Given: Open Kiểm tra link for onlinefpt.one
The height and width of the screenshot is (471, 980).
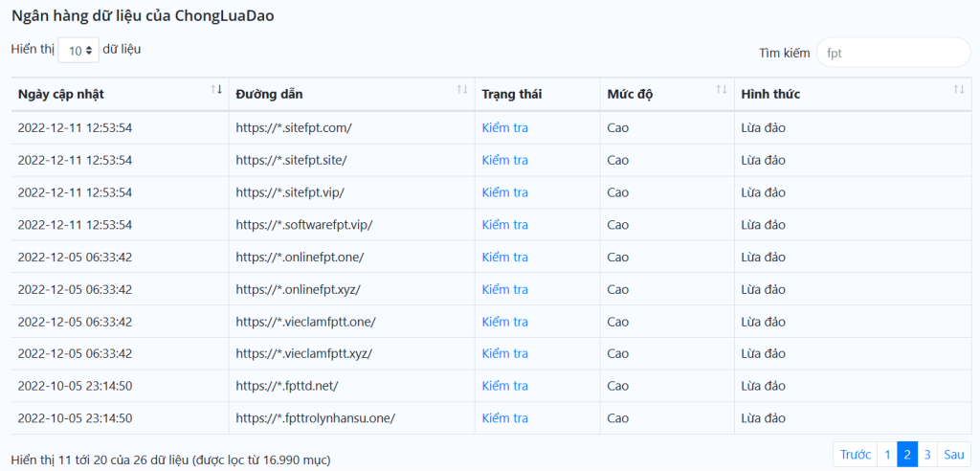Looking at the screenshot, I should tap(505, 258).
